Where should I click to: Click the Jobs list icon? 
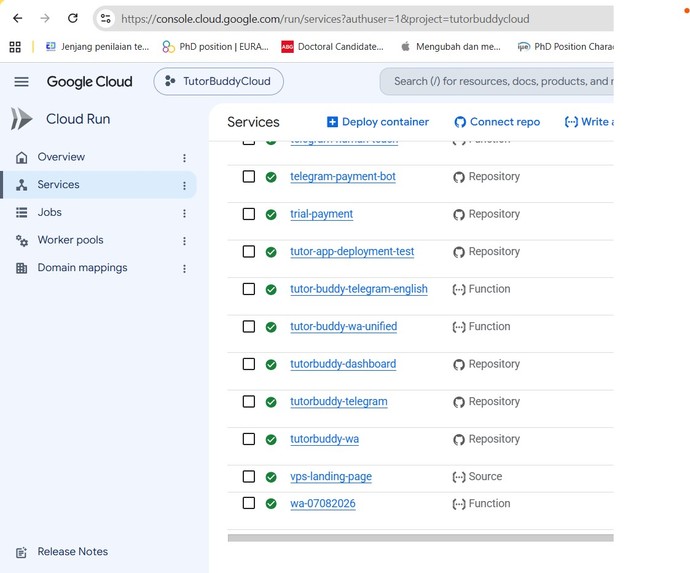coord(22,213)
